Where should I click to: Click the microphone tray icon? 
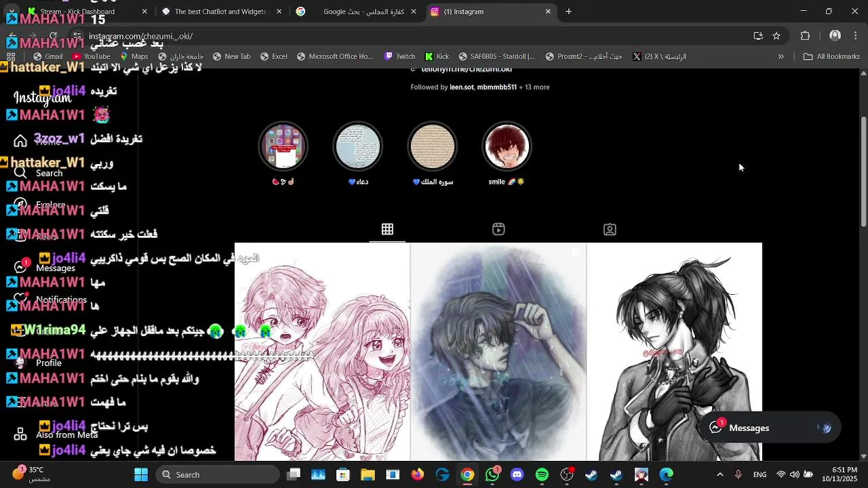click(x=738, y=474)
